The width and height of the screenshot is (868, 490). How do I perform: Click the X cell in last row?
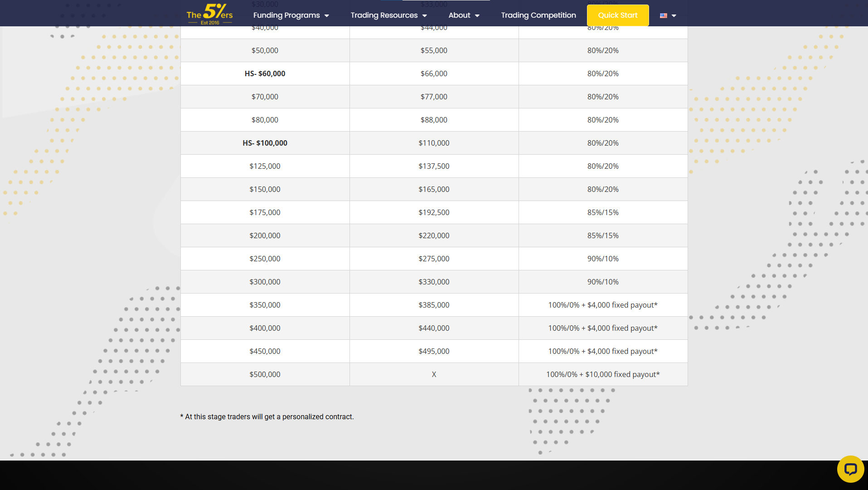tap(434, 374)
